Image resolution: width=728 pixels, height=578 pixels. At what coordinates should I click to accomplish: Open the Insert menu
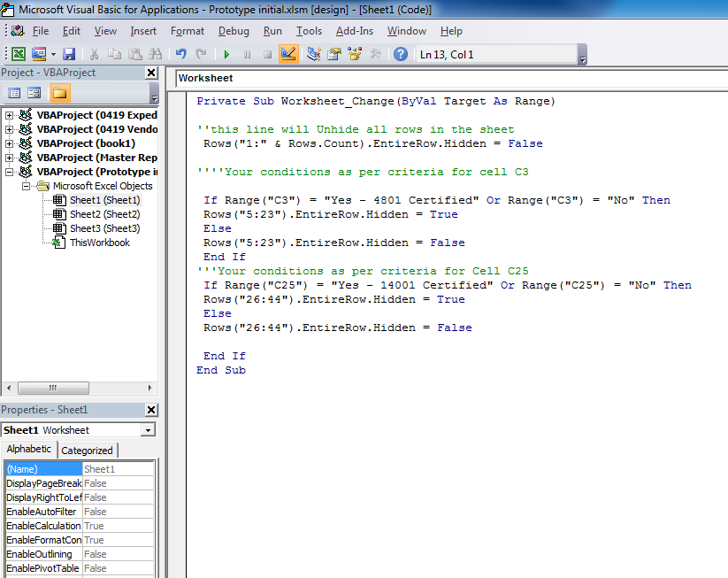143,31
